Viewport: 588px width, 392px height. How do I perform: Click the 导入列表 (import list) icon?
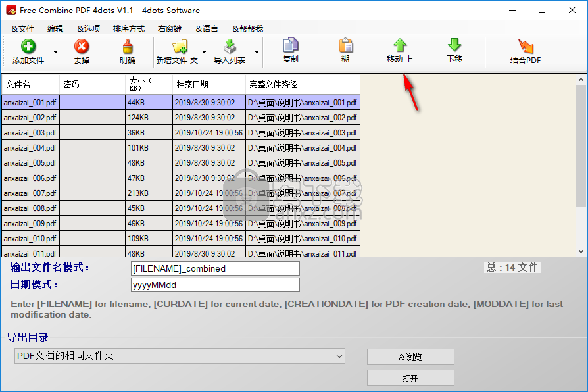230,47
